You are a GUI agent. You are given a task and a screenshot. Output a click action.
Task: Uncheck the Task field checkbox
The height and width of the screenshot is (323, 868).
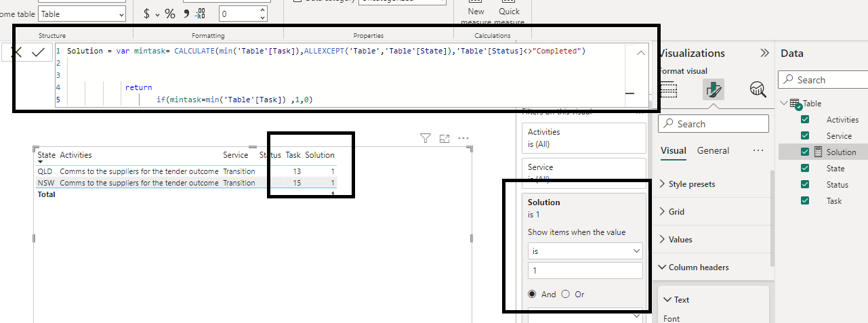(x=805, y=200)
